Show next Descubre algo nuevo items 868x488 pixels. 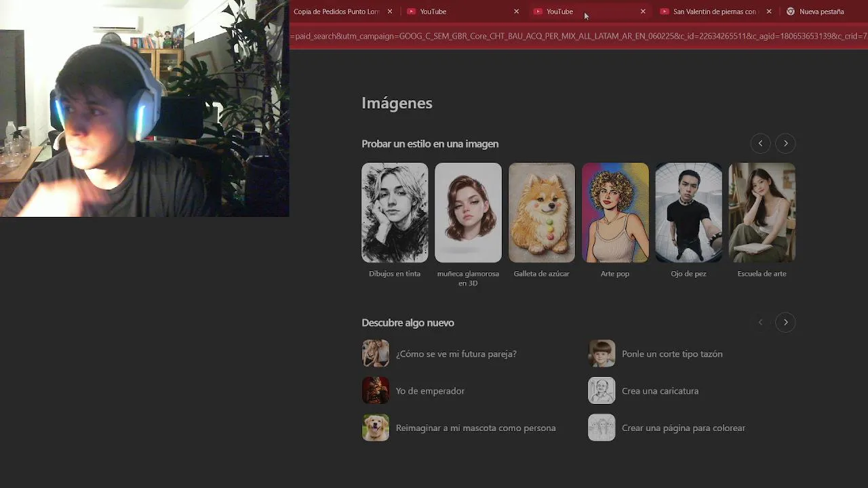(x=786, y=322)
